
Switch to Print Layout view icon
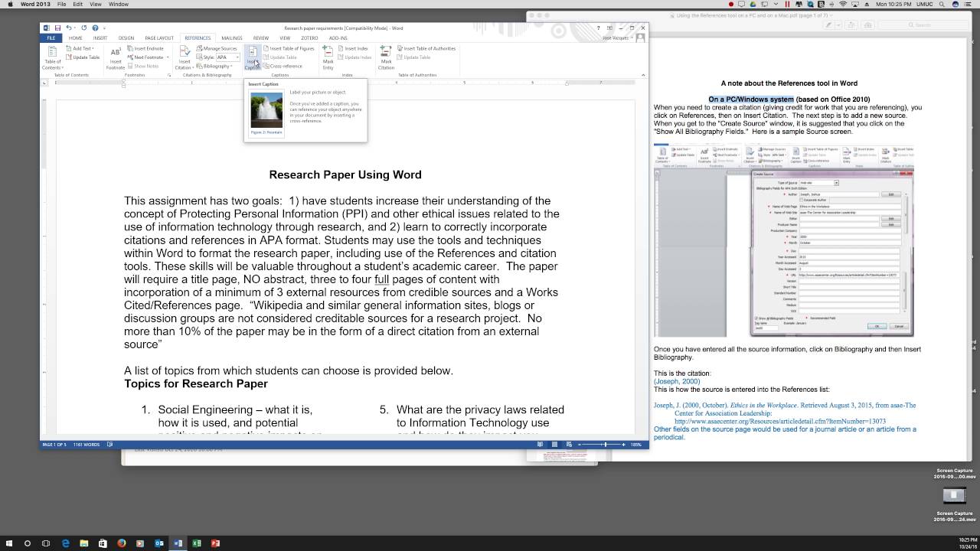click(x=554, y=445)
